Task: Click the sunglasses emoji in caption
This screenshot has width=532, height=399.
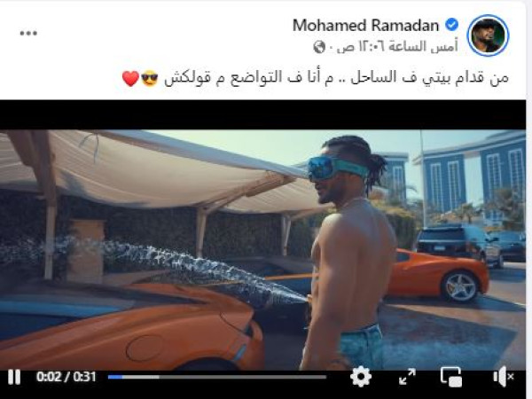Action: pyautogui.click(x=150, y=79)
